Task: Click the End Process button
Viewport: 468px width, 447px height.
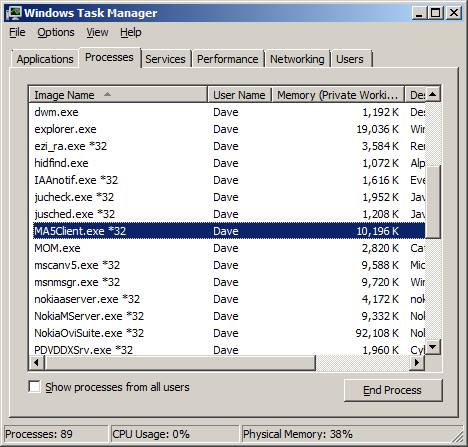Action: coord(393,390)
